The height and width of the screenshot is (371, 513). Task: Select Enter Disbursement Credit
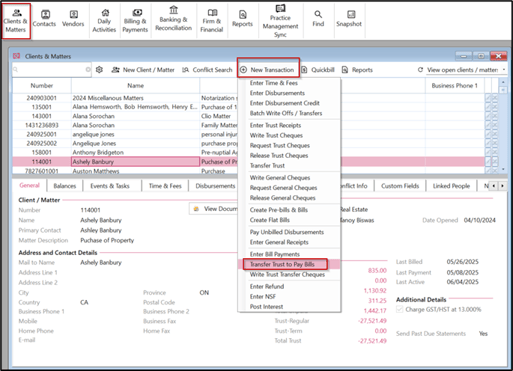tap(285, 103)
